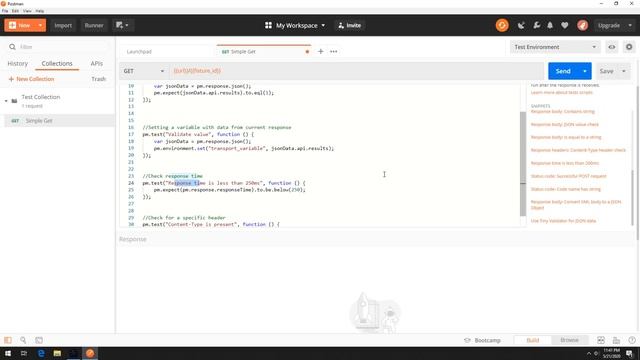
Task: Open the GET method dropdown
Action: [x=144, y=71]
